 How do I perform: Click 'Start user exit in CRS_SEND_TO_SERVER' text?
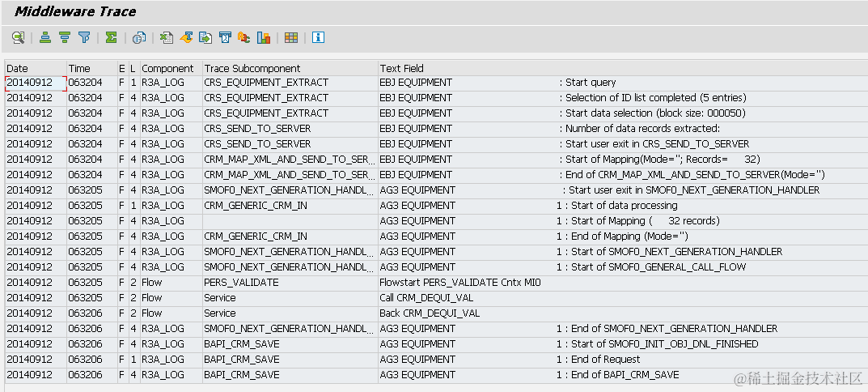(657, 144)
